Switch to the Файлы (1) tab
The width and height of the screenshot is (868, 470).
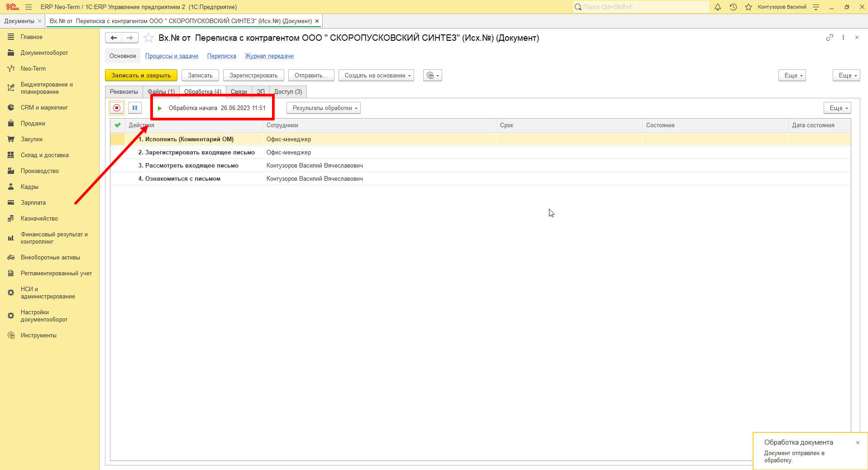click(x=161, y=91)
